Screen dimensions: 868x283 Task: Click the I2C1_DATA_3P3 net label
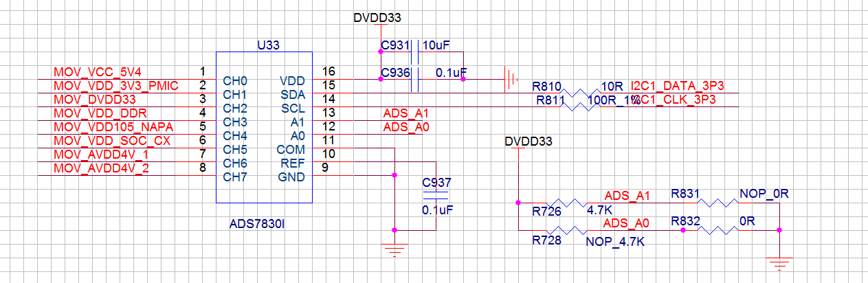678,86
